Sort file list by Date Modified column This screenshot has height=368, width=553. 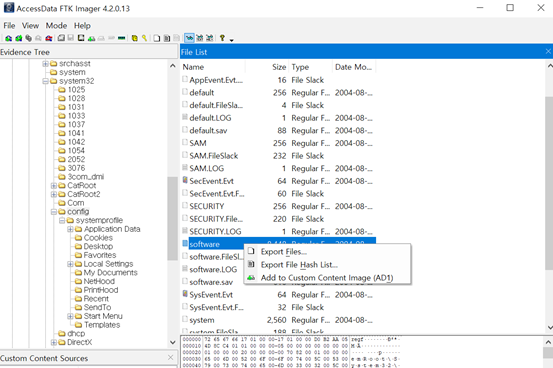click(354, 67)
